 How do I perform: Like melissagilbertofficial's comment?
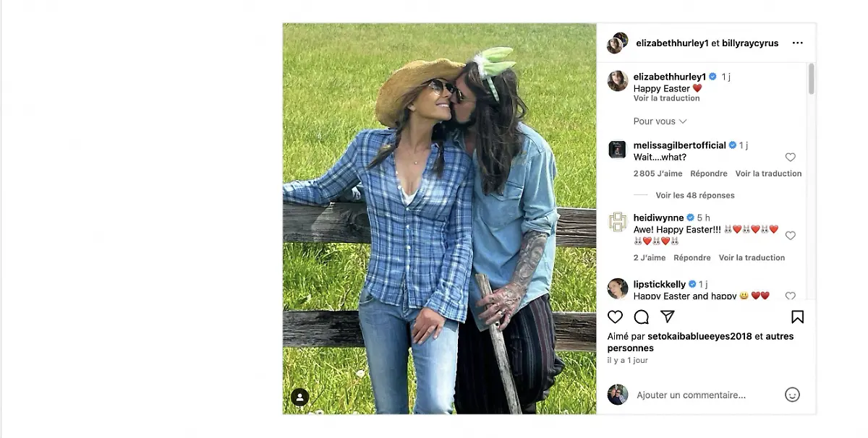tap(790, 158)
